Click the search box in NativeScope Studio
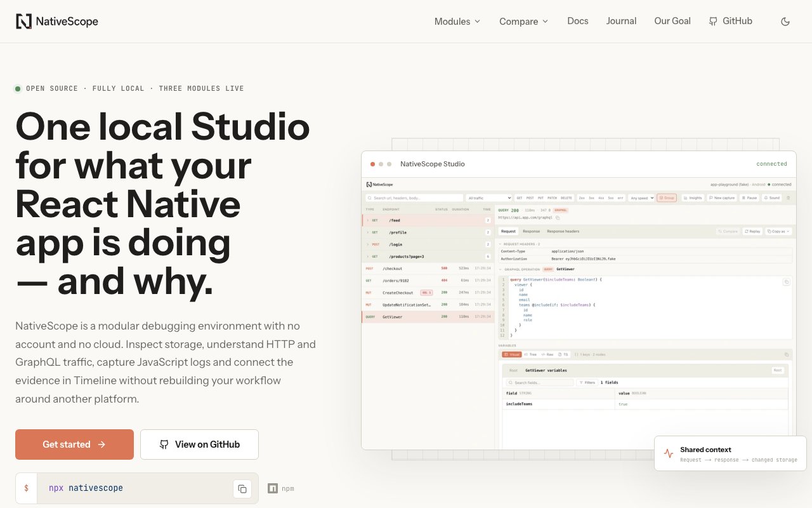Screen dimensions: 812x508 click(414, 198)
